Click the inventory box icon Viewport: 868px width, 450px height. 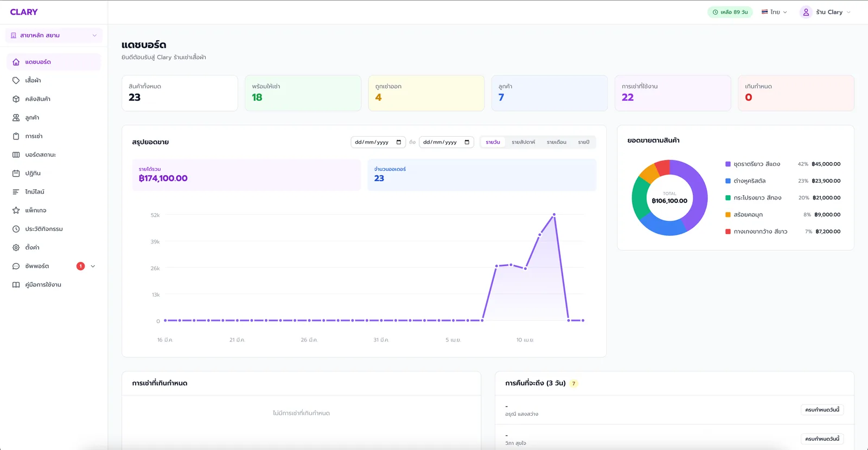[x=16, y=99]
